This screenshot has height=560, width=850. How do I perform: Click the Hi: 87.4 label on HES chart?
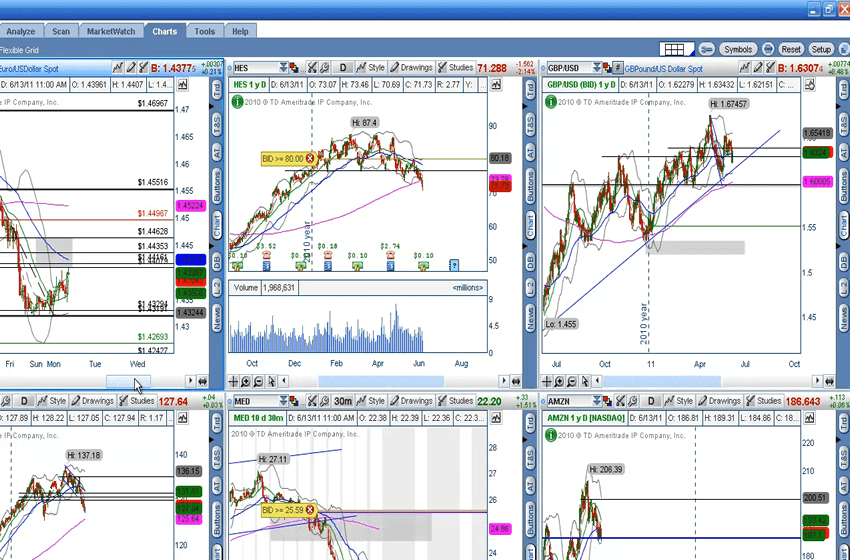pyautogui.click(x=364, y=123)
